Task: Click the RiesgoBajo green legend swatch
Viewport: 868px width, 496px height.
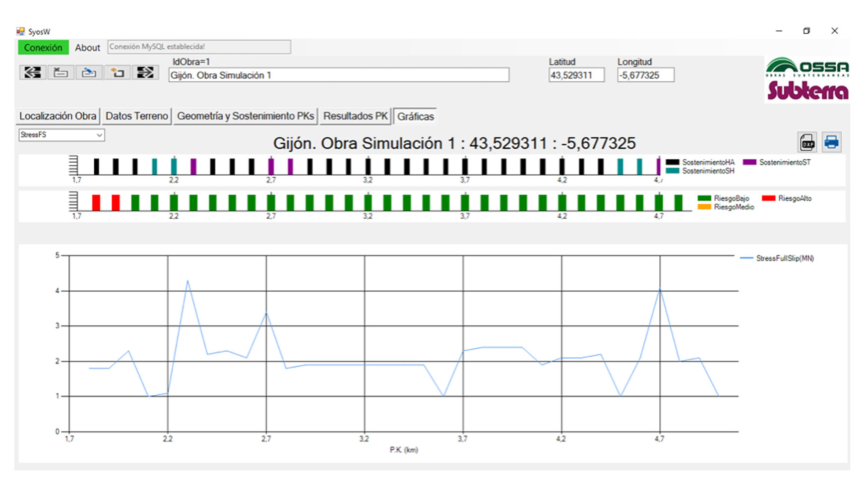Action: tap(704, 198)
